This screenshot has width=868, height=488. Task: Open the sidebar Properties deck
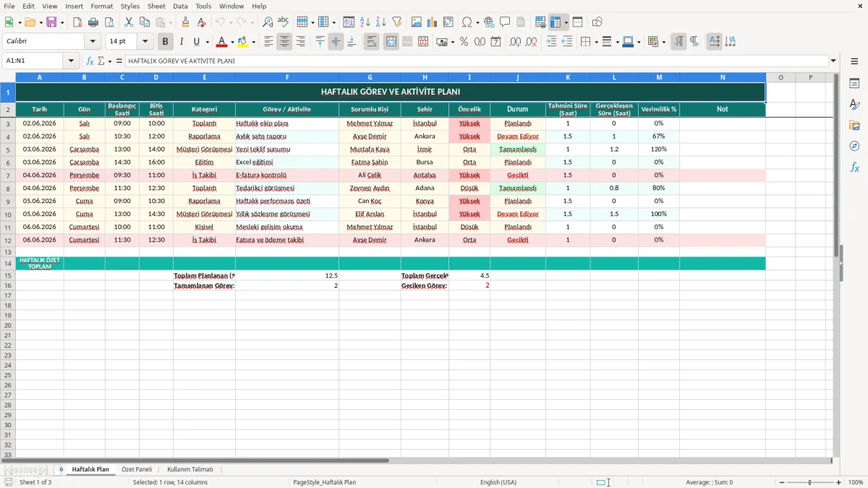854,84
